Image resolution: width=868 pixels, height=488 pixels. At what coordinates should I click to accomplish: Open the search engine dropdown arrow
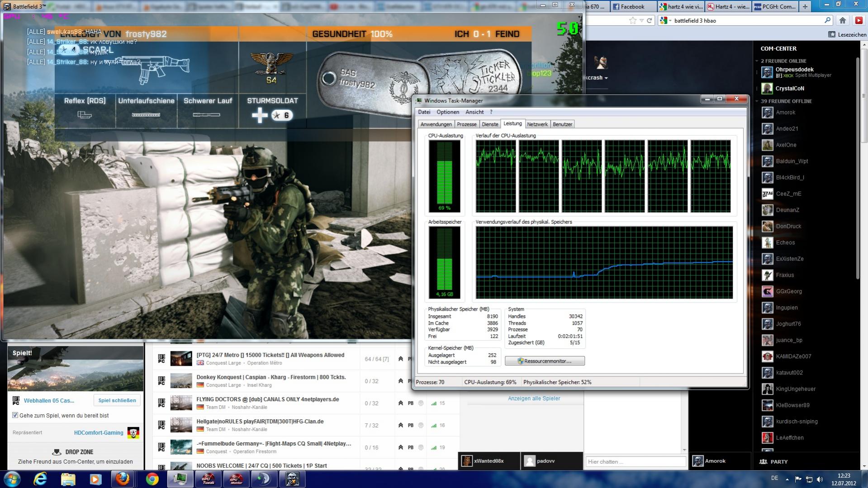tap(670, 20)
